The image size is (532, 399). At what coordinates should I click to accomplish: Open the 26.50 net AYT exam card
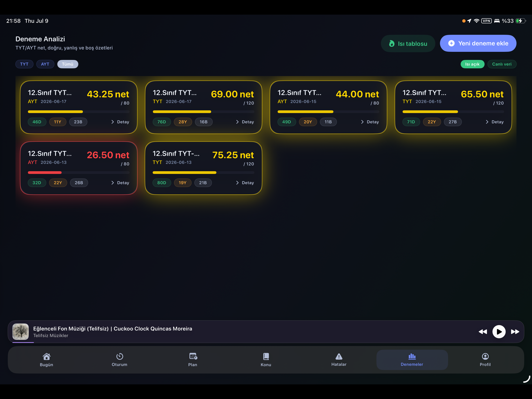(x=79, y=168)
